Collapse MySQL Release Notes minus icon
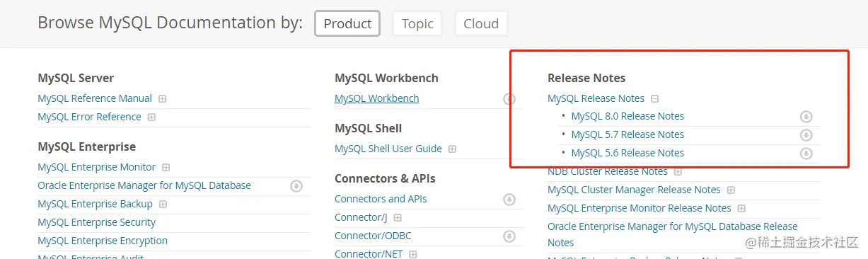The height and width of the screenshot is (259, 868). tap(655, 99)
